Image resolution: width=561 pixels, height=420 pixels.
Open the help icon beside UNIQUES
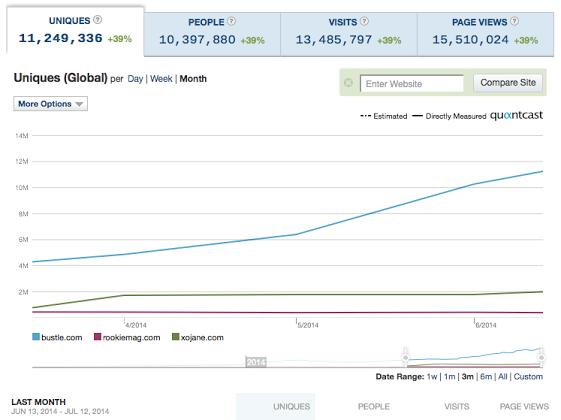click(97, 20)
